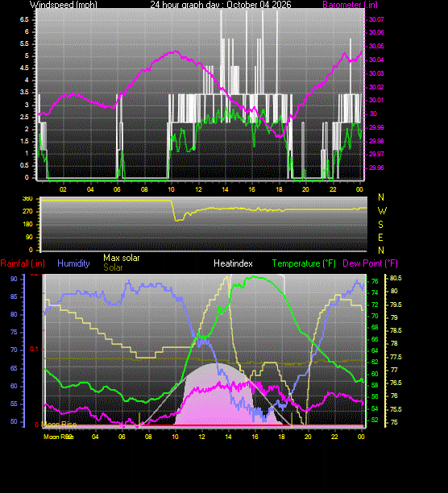Select 270 on the wind direction axis
448x493 pixels.
click(27, 211)
